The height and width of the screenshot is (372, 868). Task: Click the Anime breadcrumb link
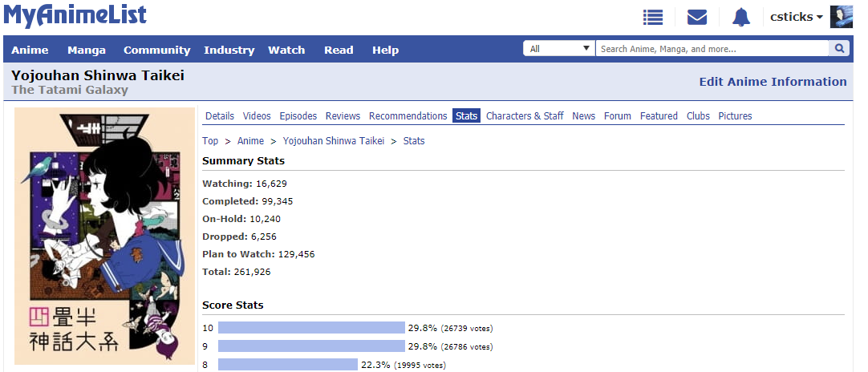pos(250,140)
